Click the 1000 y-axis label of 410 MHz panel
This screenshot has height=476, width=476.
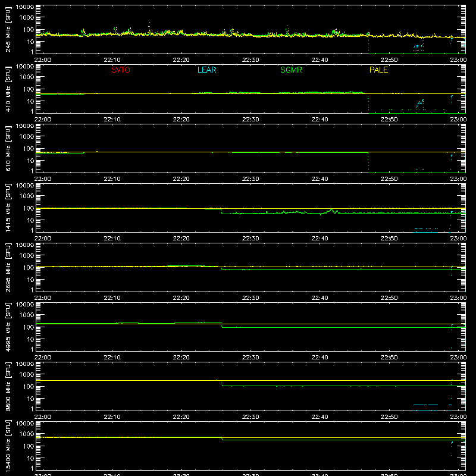(27, 77)
